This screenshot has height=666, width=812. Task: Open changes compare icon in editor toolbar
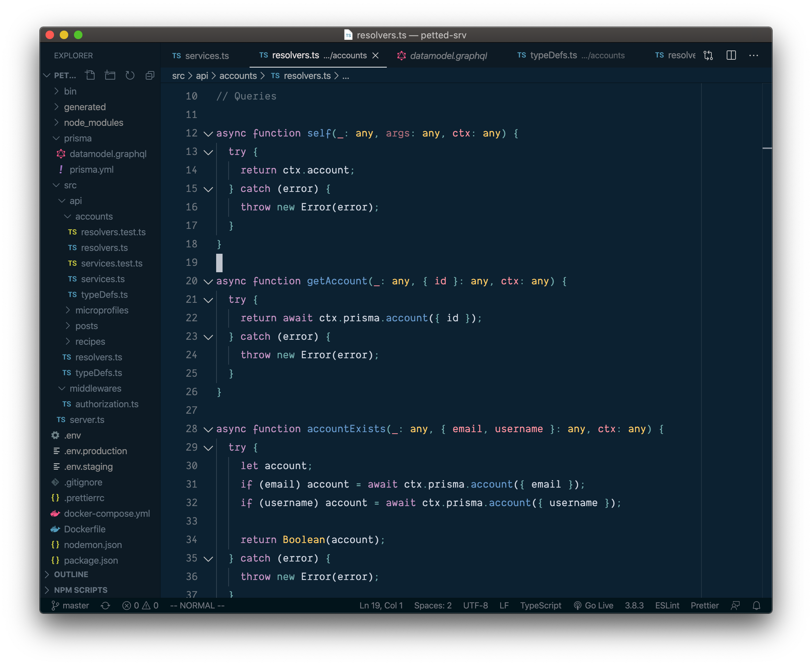(x=709, y=55)
